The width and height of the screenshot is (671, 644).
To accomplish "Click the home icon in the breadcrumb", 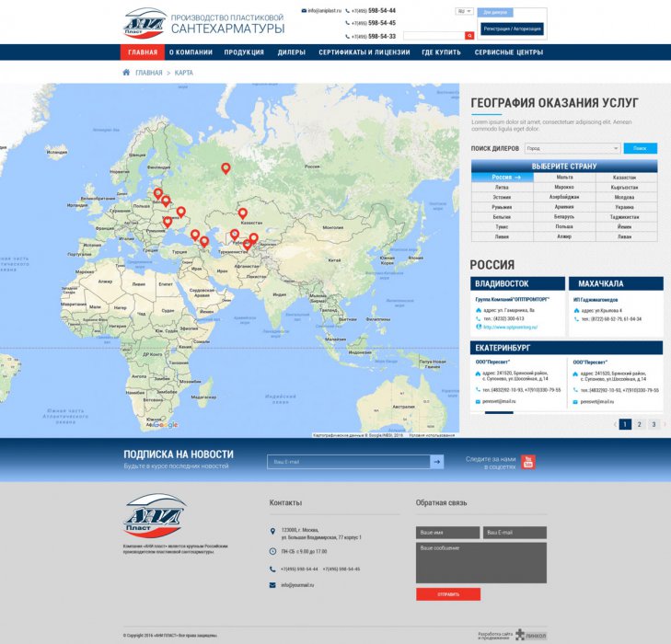I will pos(126,73).
